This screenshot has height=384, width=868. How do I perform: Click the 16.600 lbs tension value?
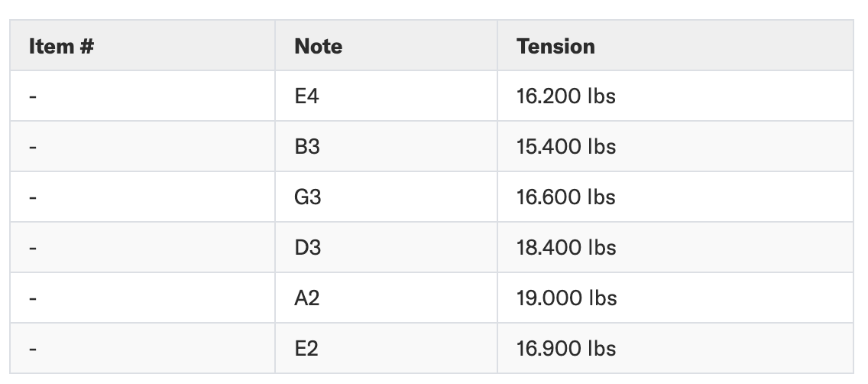coord(566,197)
